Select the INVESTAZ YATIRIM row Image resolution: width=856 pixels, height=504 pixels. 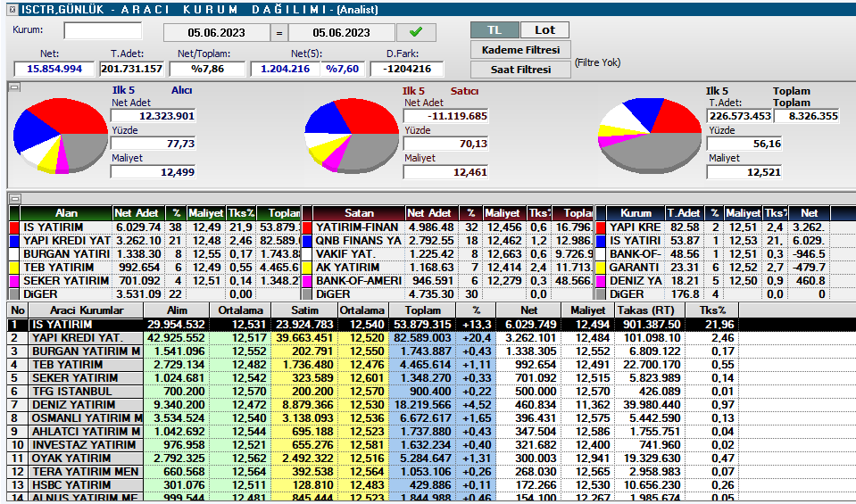tap(431, 444)
